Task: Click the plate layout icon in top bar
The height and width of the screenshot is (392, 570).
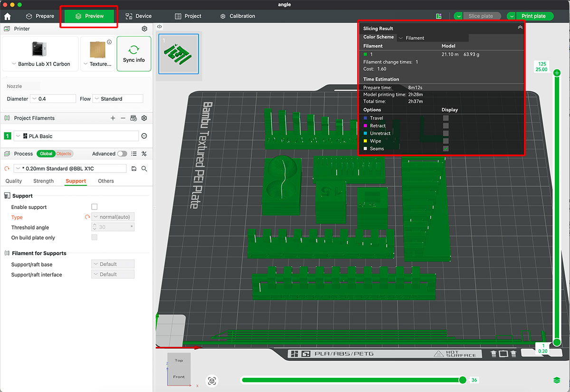Action: pyautogui.click(x=439, y=16)
